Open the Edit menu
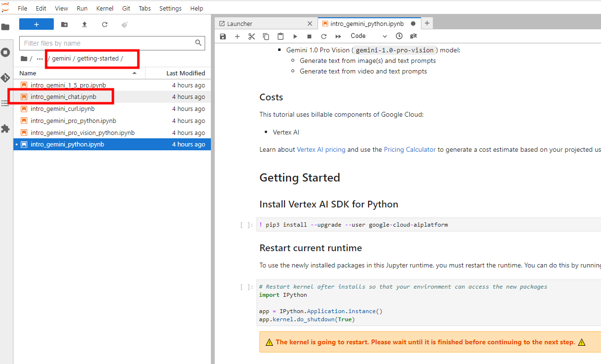 (41, 8)
